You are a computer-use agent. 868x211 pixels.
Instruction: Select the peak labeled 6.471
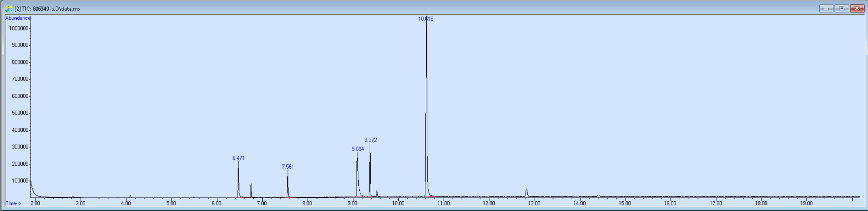click(x=239, y=158)
